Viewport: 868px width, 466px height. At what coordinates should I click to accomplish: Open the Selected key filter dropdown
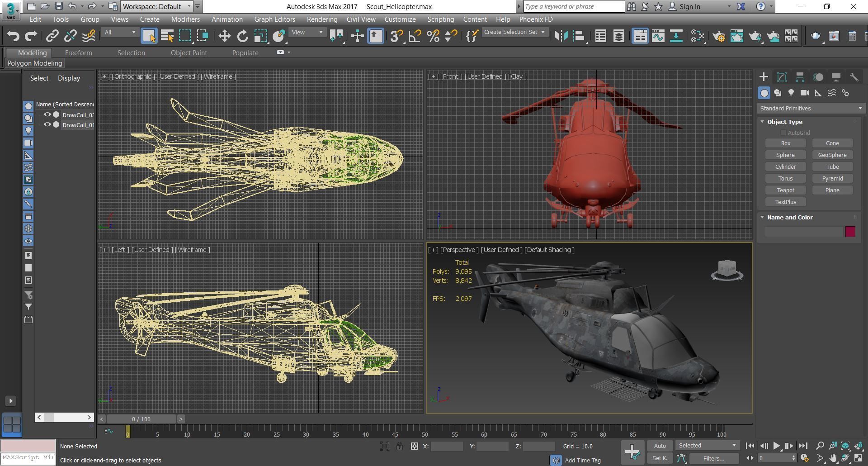click(x=707, y=446)
